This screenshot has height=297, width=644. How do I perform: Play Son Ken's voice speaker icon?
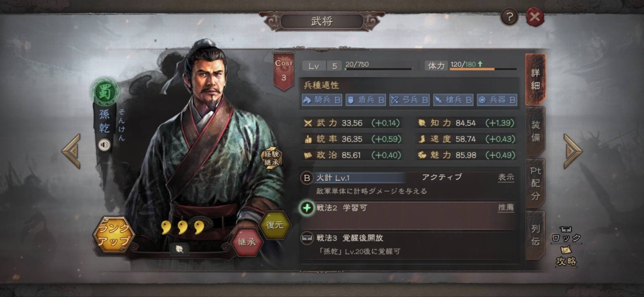pyautogui.click(x=104, y=145)
